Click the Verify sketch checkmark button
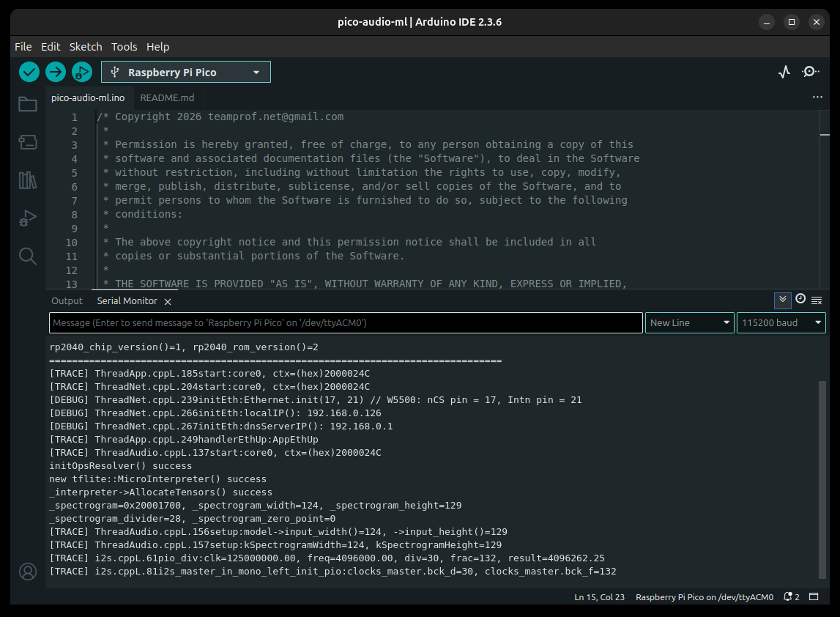The image size is (840, 617). click(29, 72)
